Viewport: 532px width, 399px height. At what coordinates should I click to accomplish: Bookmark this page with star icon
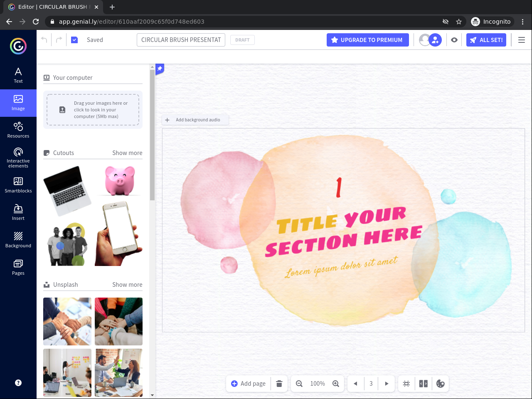point(459,22)
